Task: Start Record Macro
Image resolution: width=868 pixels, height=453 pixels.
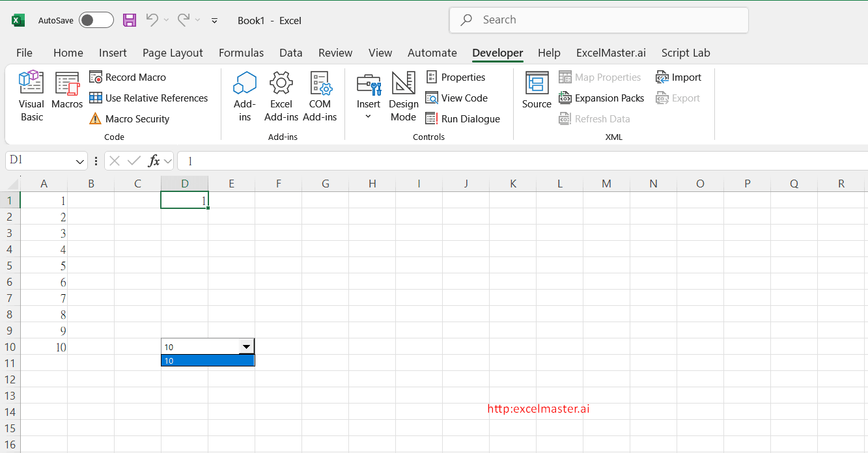Action: [128, 77]
